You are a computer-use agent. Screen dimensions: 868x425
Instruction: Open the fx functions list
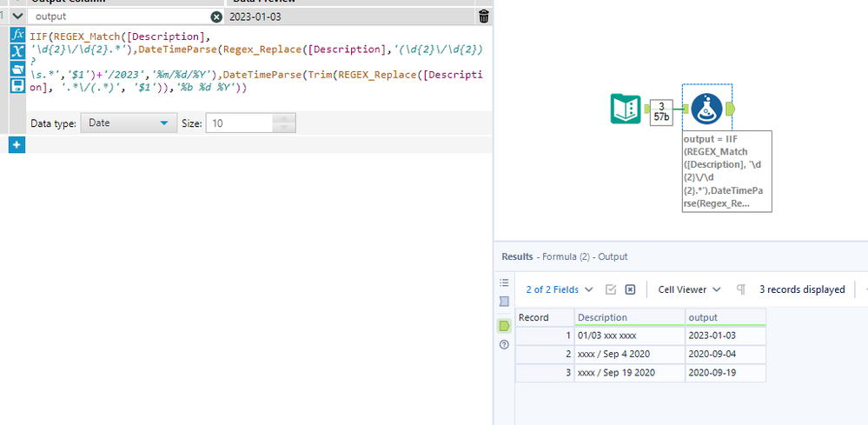point(17,34)
